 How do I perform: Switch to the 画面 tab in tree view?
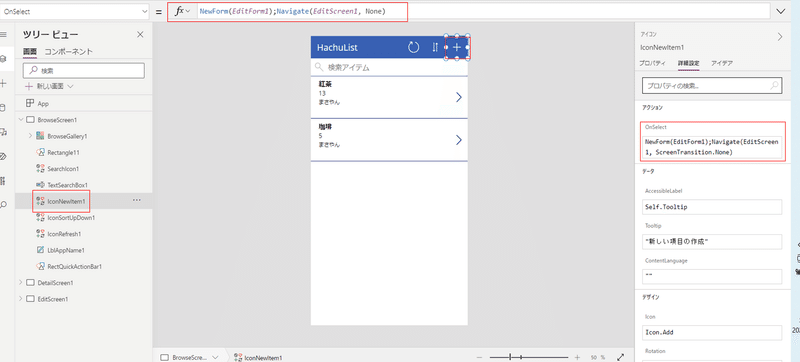tap(30, 51)
